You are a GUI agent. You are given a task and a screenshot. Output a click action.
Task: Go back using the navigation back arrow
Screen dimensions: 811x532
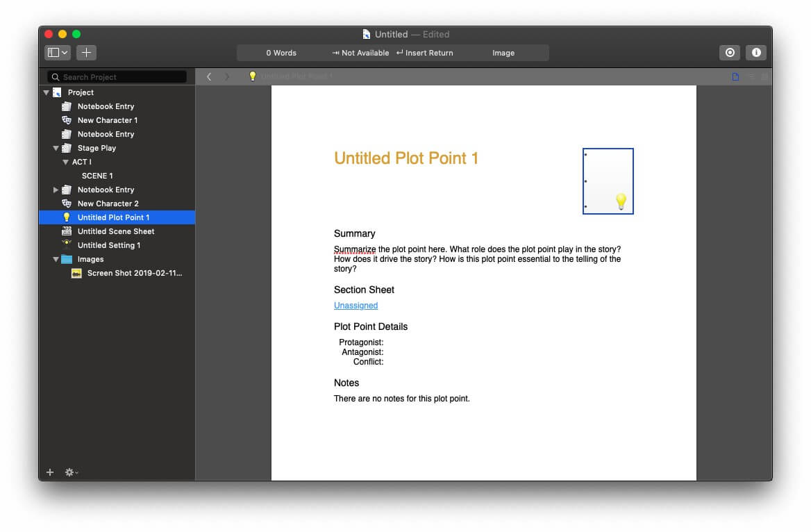click(209, 76)
